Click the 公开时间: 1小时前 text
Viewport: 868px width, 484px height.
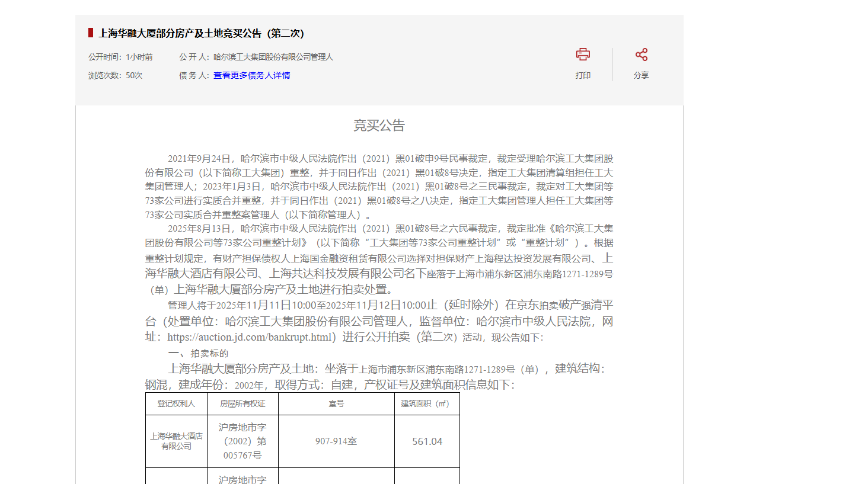[120, 57]
